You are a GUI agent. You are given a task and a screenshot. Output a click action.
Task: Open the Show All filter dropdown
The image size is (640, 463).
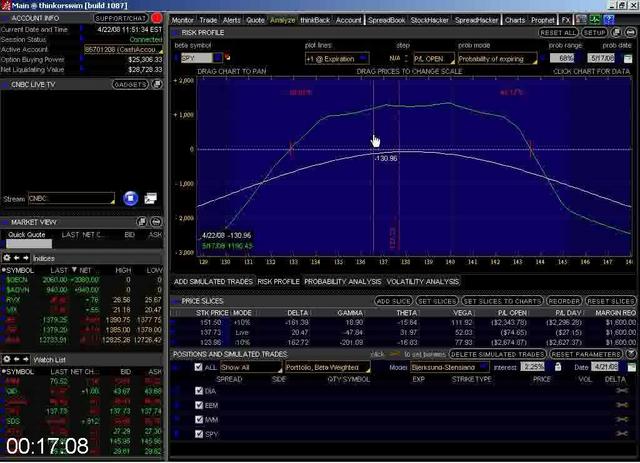tap(251, 367)
